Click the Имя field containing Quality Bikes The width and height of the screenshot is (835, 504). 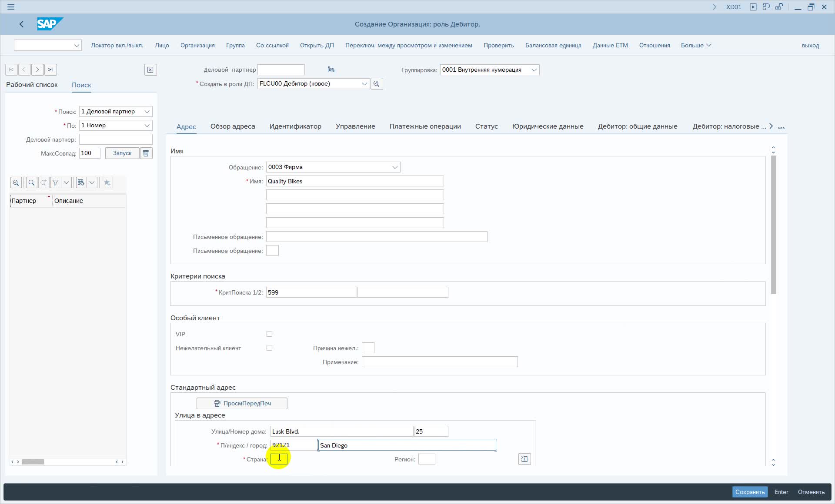355,181
